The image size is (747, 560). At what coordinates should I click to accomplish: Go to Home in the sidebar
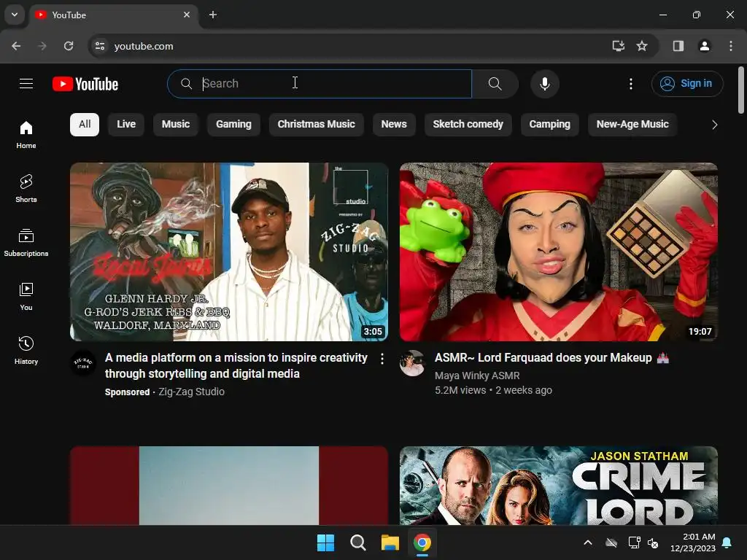[x=26, y=135]
